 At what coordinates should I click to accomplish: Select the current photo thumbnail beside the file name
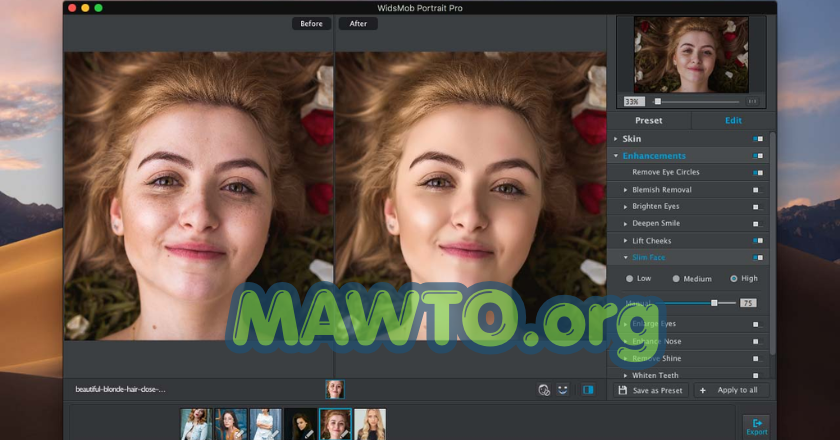[335, 389]
